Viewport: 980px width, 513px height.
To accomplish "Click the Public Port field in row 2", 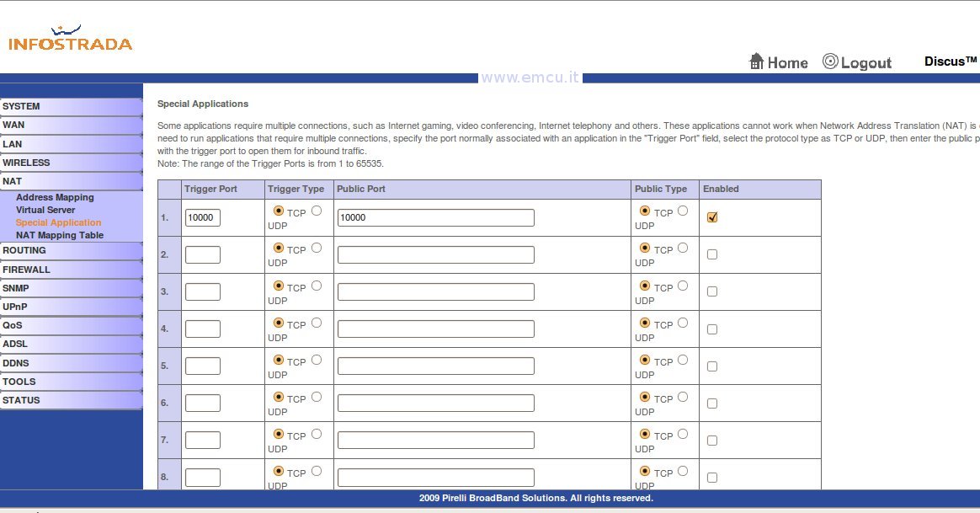I will point(435,254).
